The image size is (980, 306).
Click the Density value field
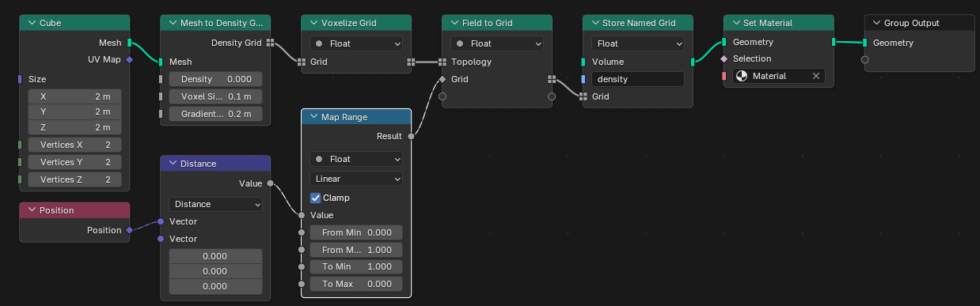point(215,79)
